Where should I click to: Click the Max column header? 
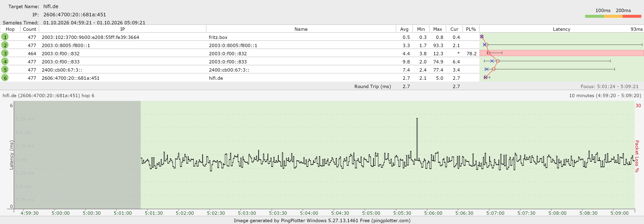pyautogui.click(x=437, y=29)
